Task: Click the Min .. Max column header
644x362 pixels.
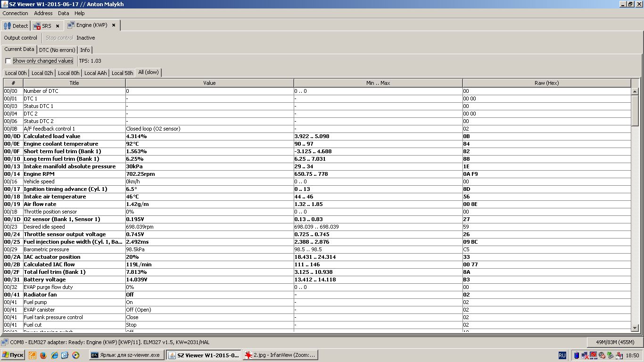Action: [x=378, y=83]
